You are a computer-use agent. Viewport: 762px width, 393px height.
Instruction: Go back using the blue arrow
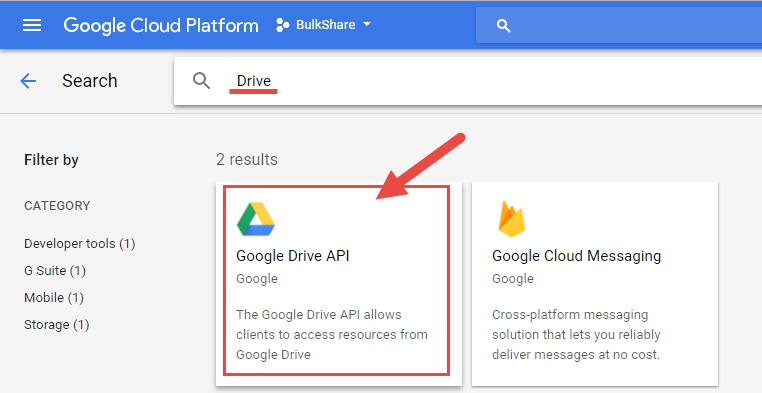pyautogui.click(x=28, y=81)
